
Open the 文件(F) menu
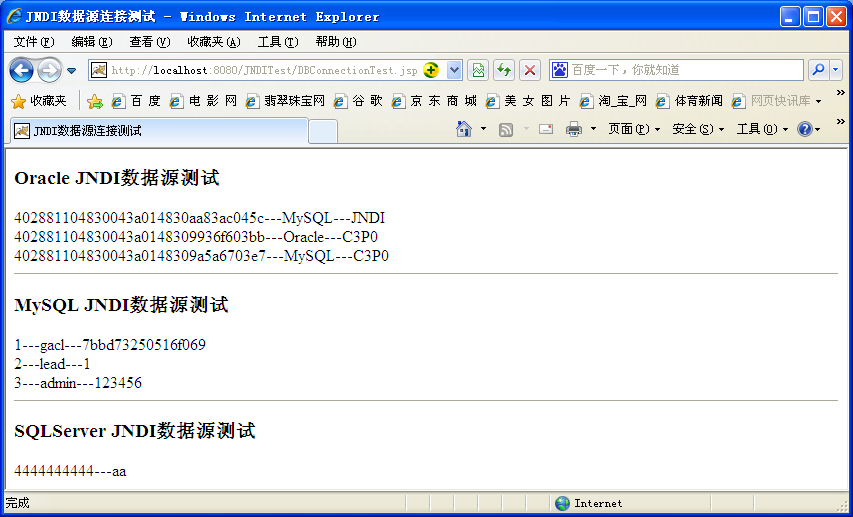34,42
